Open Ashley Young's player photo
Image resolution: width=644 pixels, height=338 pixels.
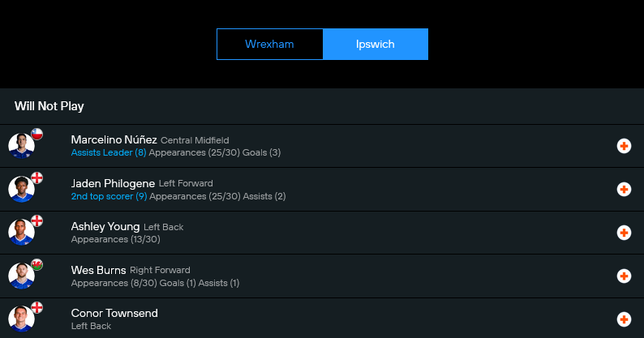tap(20, 233)
